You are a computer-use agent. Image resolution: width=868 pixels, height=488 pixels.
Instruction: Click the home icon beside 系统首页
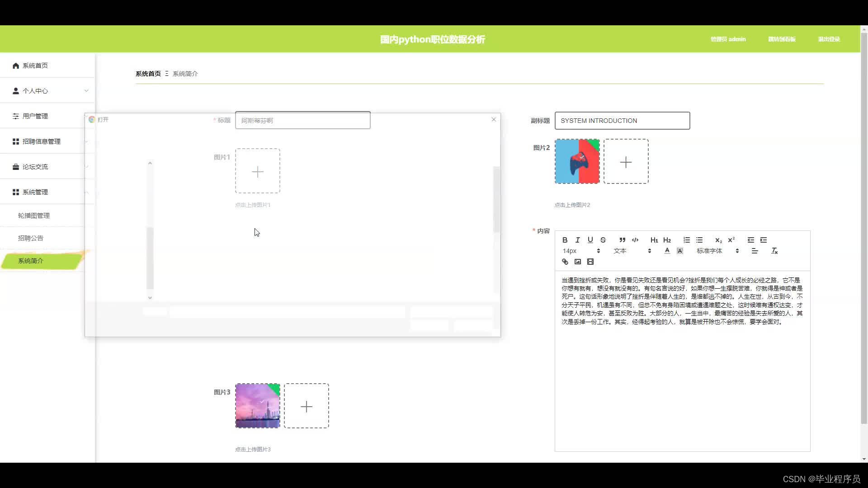pyautogui.click(x=16, y=66)
